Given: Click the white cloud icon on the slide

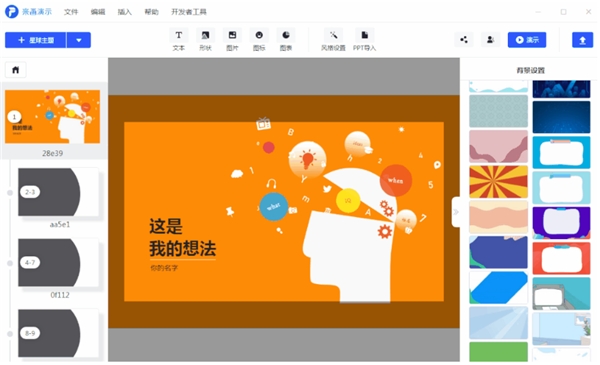Looking at the screenshot, I should point(237,174).
